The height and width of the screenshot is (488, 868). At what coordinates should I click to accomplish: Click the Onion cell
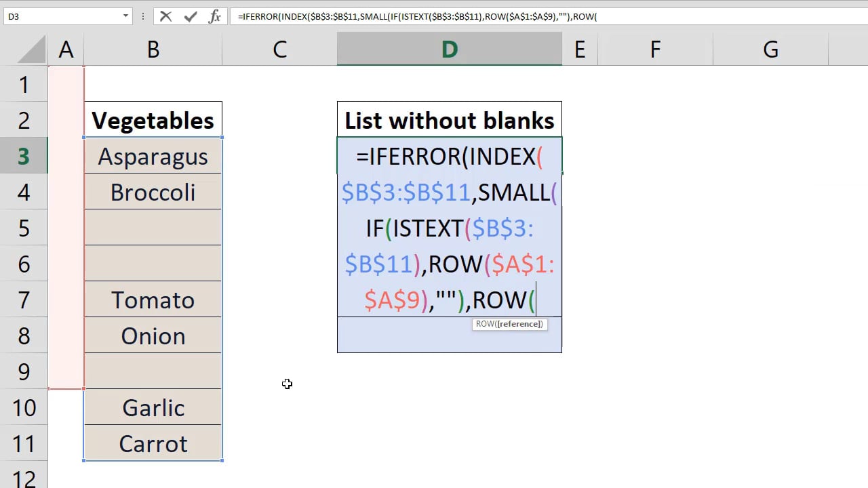(153, 335)
